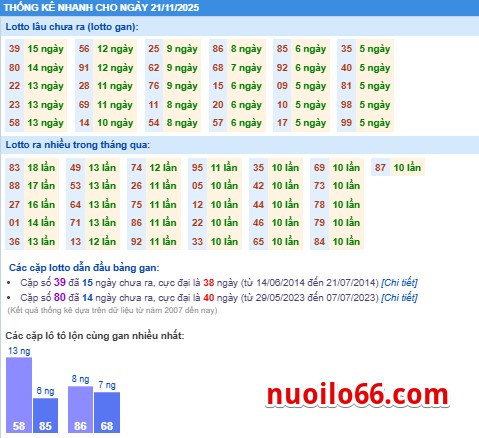Click number 57 with 6 ngày

click(218, 123)
